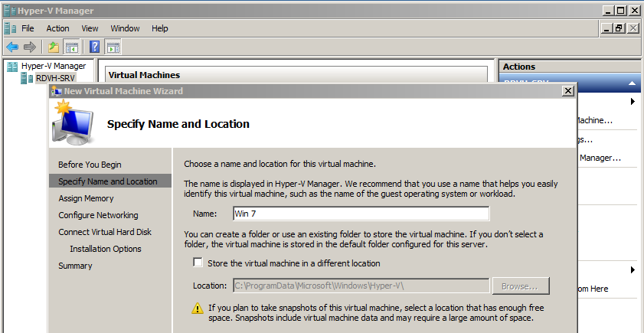
Task: Minimize the inner MMC child window
Action: click(x=606, y=28)
